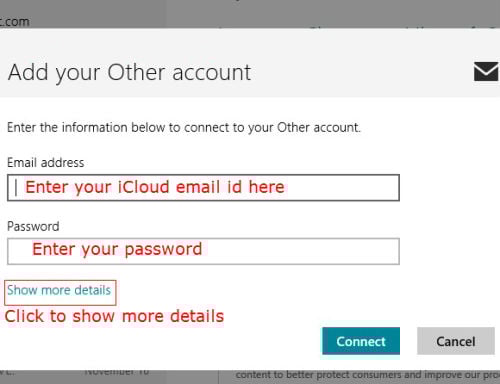Cancel adding the Other account
This screenshot has height=384, width=500.
tap(456, 341)
